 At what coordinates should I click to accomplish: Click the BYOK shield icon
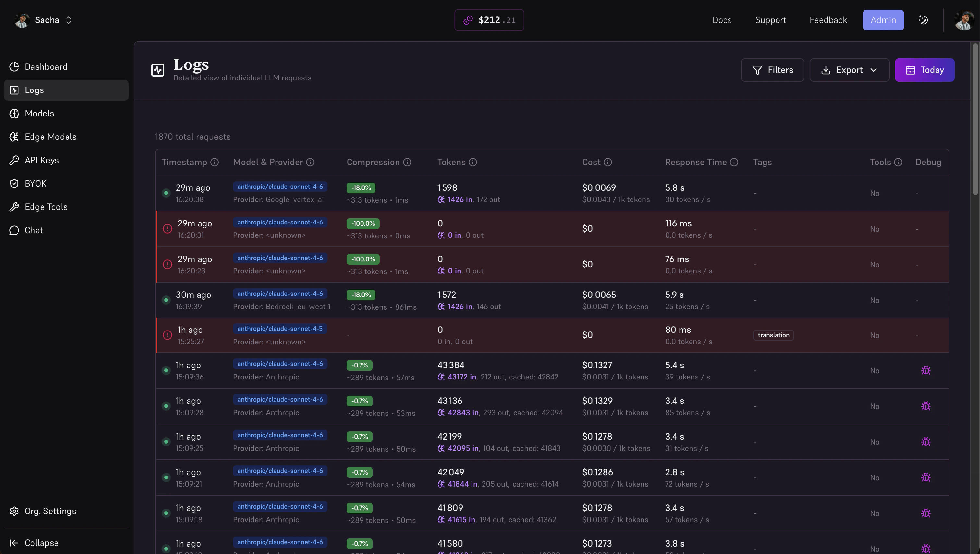click(14, 183)
